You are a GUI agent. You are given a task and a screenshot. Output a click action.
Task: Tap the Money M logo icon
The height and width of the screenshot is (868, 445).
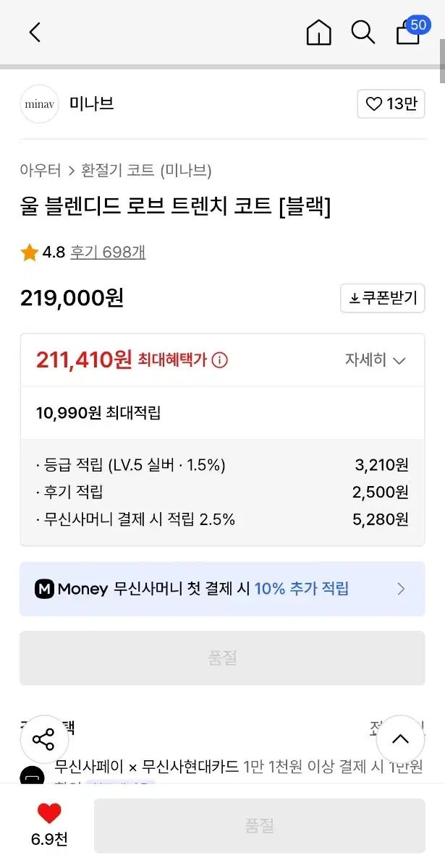(x=45, y=589)
